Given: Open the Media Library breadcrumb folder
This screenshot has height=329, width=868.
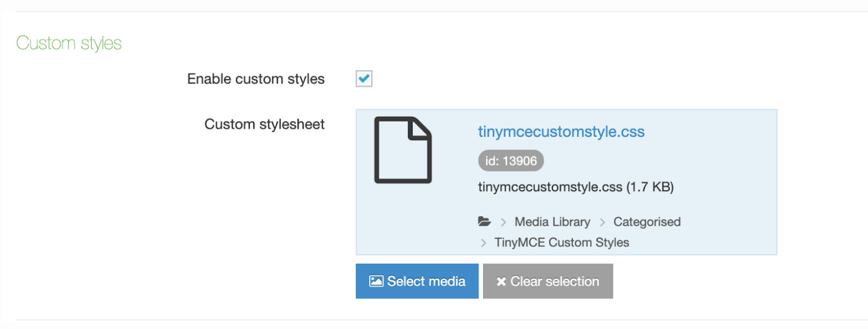Looking at the screenshot, I should 552,222.
